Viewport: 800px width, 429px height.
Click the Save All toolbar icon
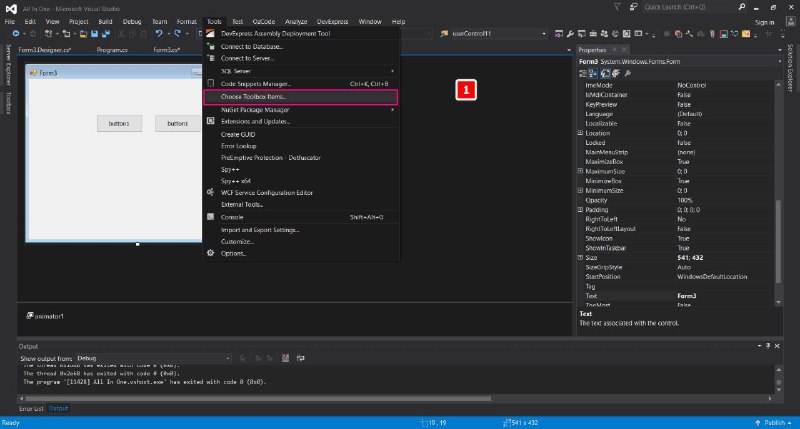point(106,34)
